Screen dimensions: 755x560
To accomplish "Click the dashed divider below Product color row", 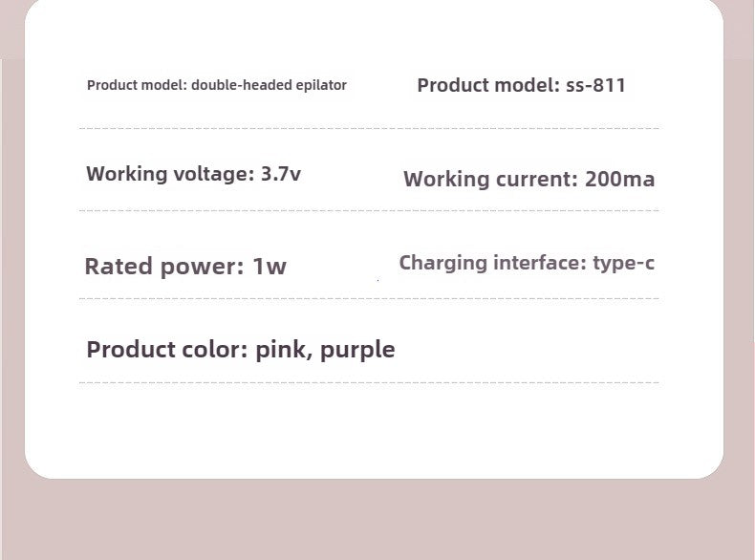I will (369, 382).
